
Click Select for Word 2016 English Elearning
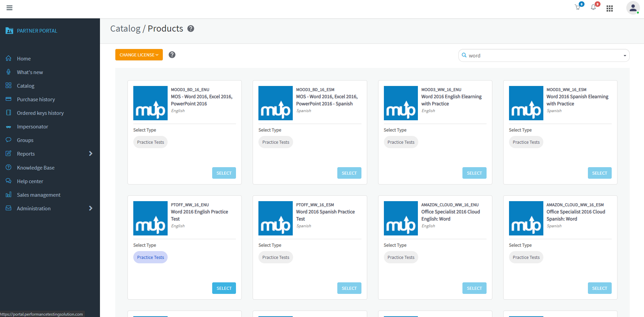(474, 173)
